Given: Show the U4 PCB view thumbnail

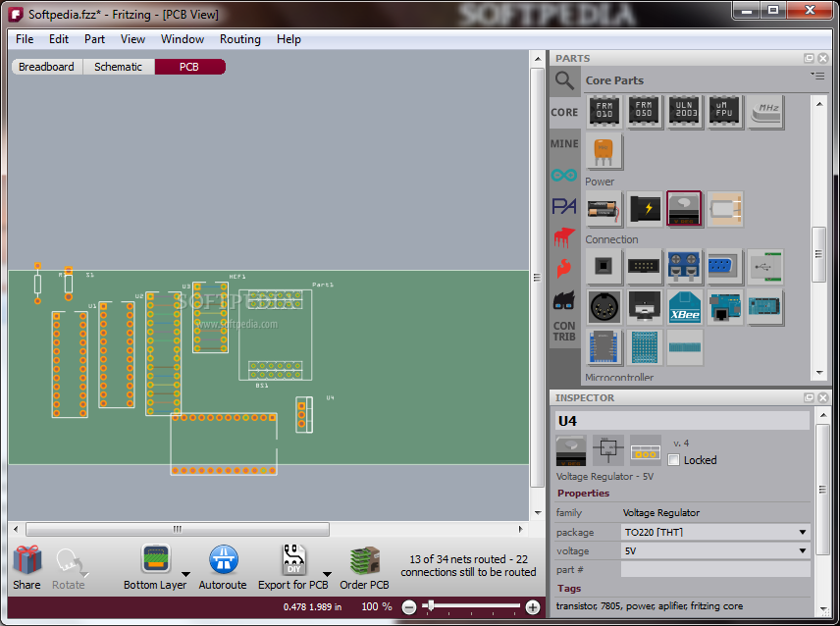Looking at the screenshot, I should [646, 451].
